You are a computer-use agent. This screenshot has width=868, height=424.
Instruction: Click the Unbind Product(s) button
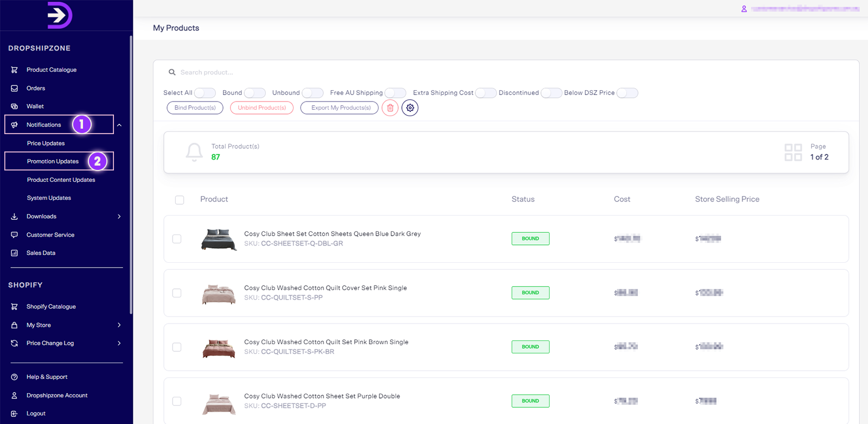coord(262,108)
